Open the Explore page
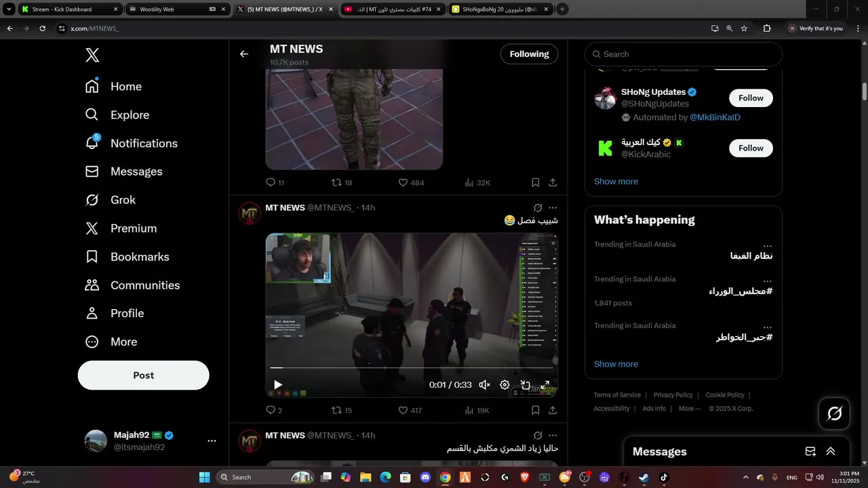The width and height of the screenshot is (868, 488). 117,115
